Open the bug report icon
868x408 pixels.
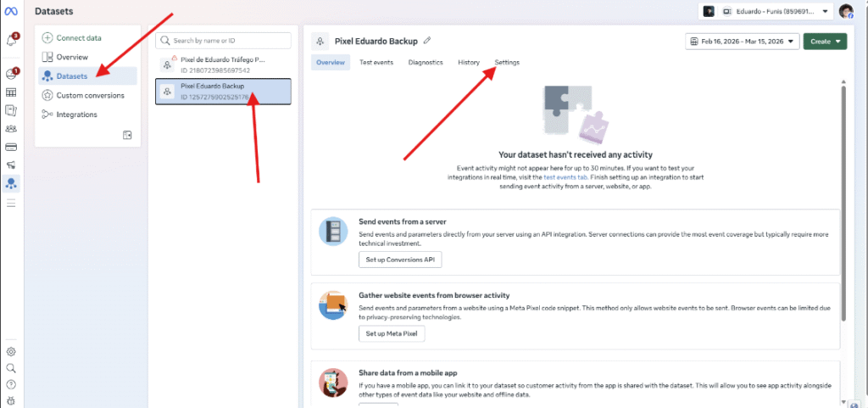tap(11, 400)
